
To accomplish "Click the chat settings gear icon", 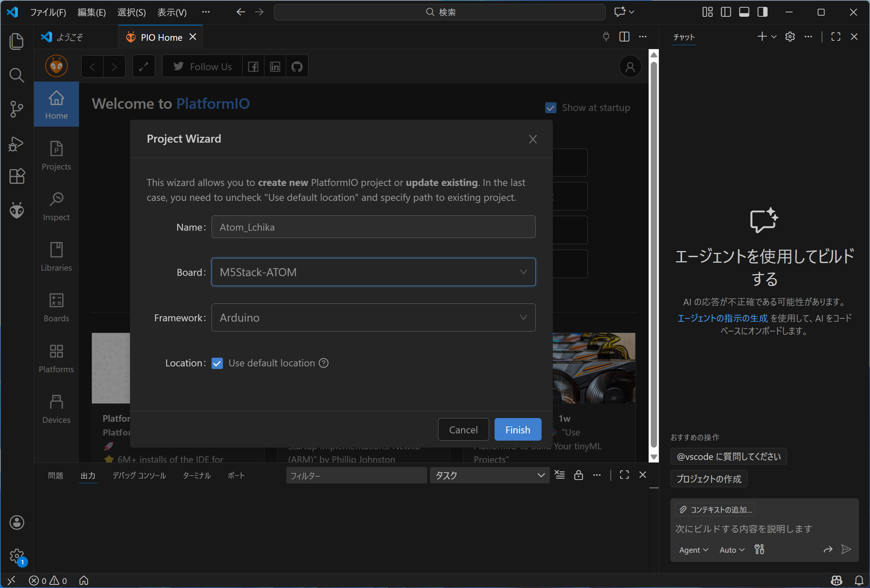I will 790,37.
